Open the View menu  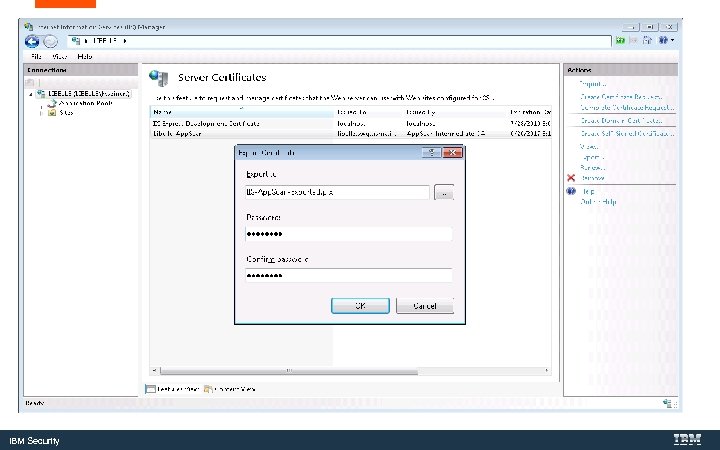coord(60,56)
